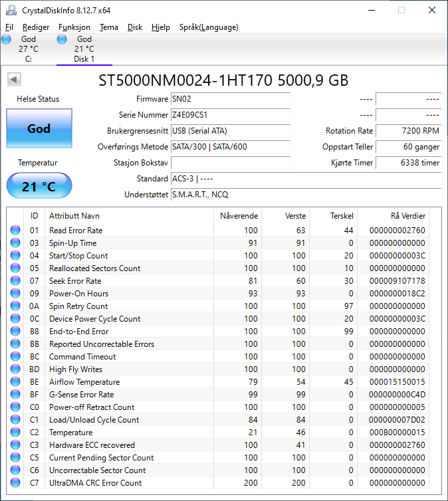The width and height of the screenshot is (448, 501).
Task: Open the Tema menu
Action: coord(109,27)
